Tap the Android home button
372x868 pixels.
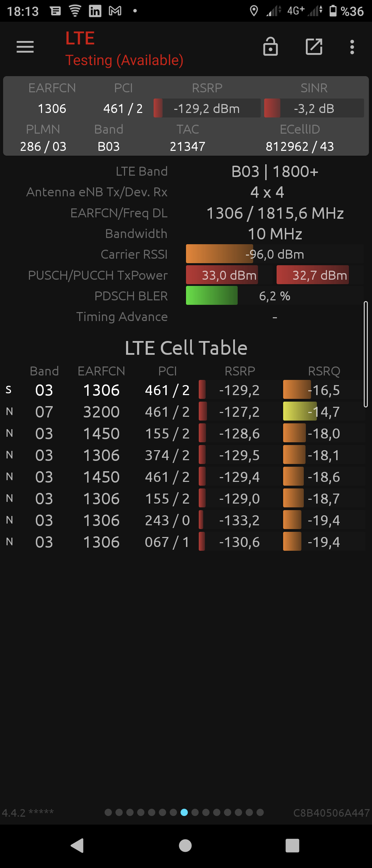point(185,845)
